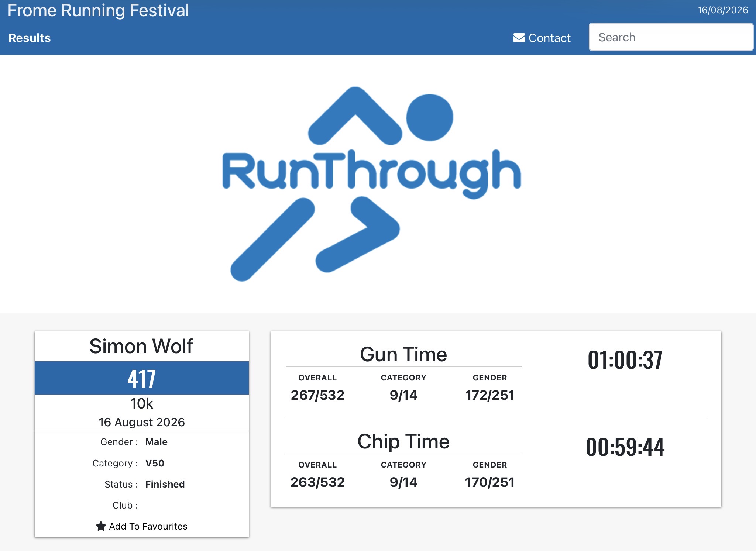Screen dimensions: 756x551
Task: Click chip time gender position 170/251
Action: (490, 482)
